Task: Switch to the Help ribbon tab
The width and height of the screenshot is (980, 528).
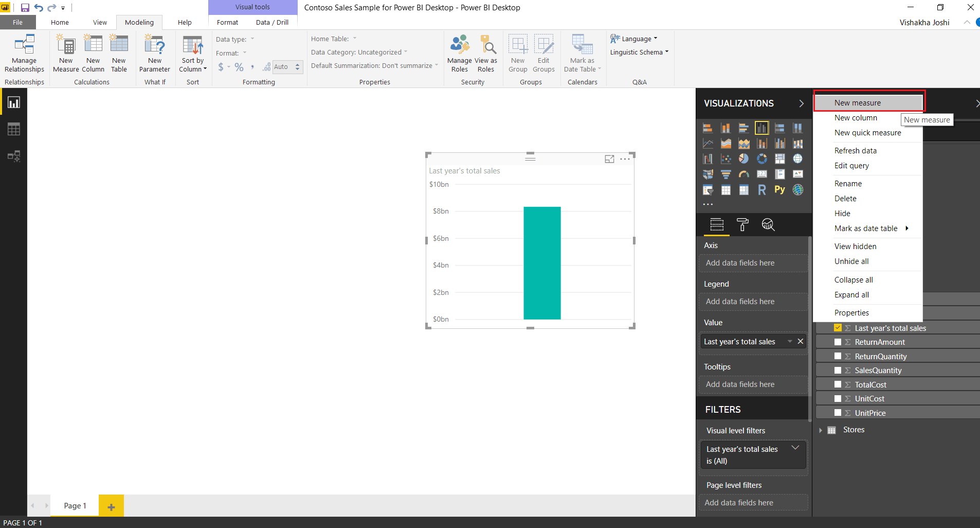Action: pyautogui.click(x=184, y=22)
